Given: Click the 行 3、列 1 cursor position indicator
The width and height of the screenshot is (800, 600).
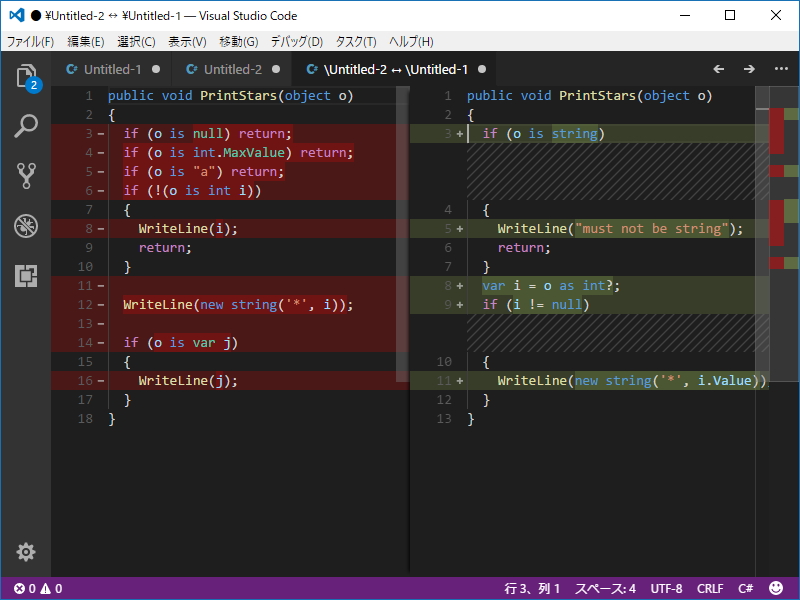Looking at the screenshot, I should (532, 588).
